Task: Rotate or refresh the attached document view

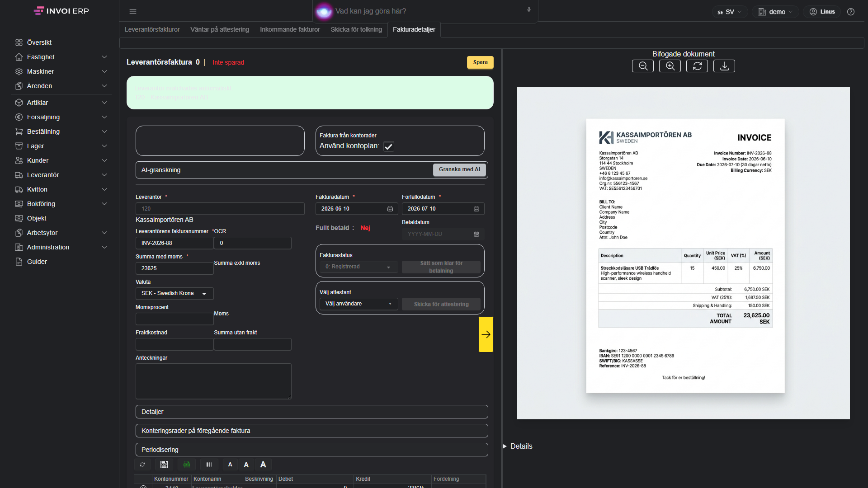Action: point(697,66)
